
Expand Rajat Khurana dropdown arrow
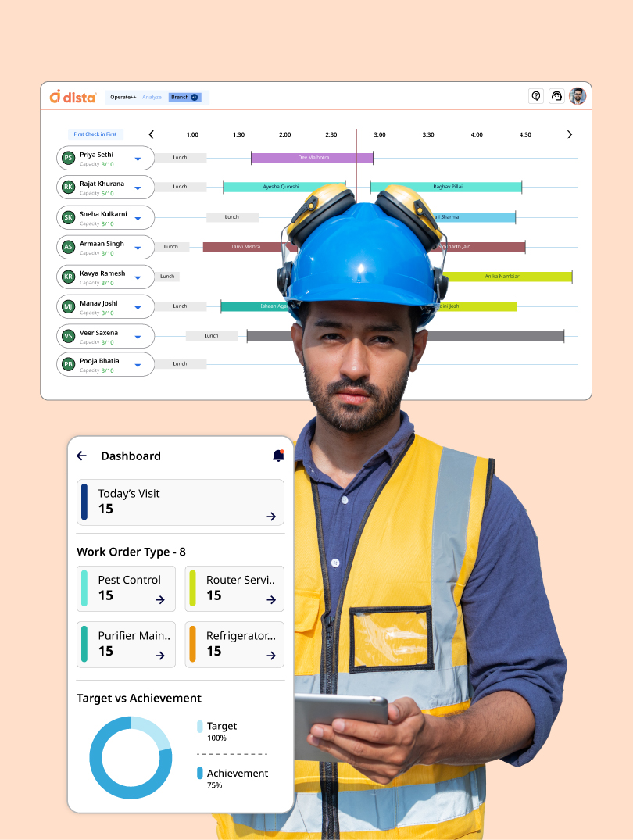point(138,188)
